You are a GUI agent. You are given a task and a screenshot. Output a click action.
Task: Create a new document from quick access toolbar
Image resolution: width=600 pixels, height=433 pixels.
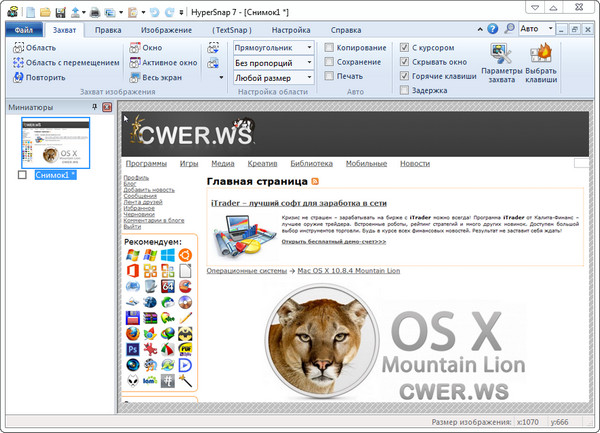pos(31,13)
